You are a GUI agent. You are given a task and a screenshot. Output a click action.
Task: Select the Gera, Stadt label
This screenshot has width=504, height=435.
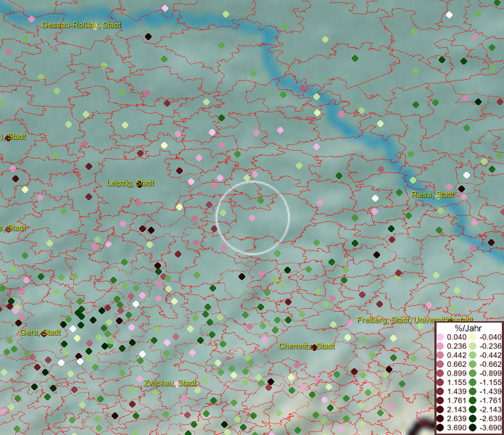tap(40, 332)
